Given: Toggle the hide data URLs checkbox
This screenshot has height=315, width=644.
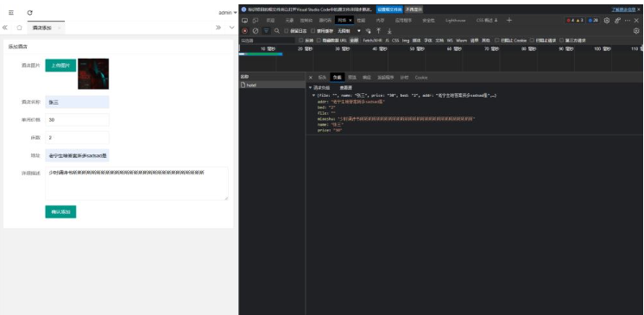Looking at the screenshot, I should (x=319, y=41).
